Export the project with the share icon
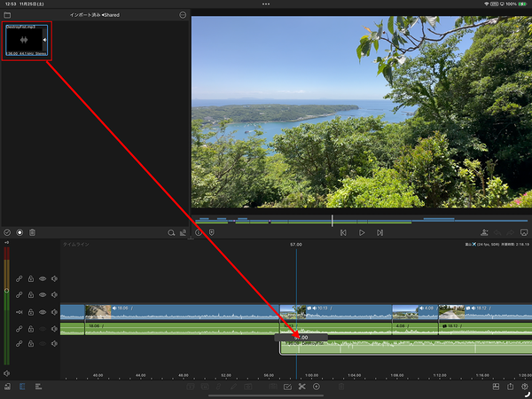Screen dimensions: 532x399 pos(511,387)
